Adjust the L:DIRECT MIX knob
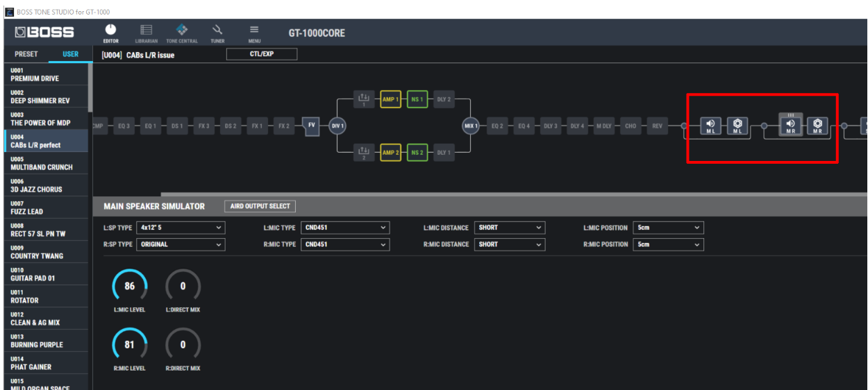Image resolution: width=868 pixels, height=390 pixels. click(183, 286)
